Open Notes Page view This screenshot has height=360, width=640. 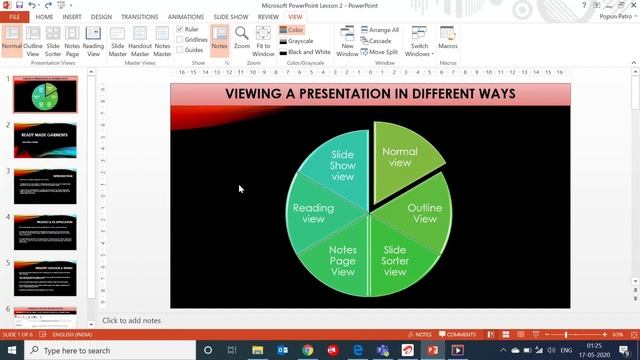(72, 41)
